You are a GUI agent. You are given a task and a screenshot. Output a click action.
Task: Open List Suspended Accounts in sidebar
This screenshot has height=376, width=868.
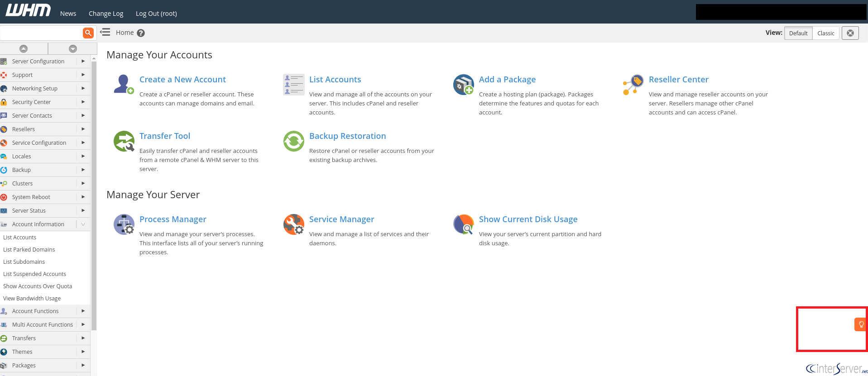click(34, 274)
